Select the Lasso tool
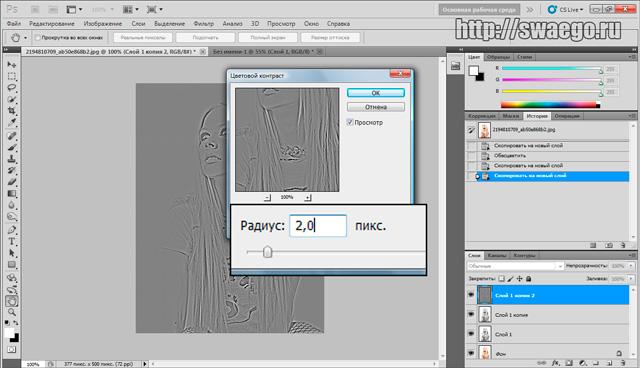 click(12, 88)
